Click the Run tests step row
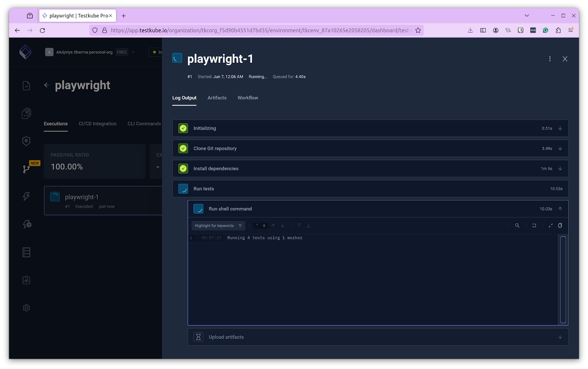Image resolution: width=588 pixels, height=369 pixels. coord(370,189)
